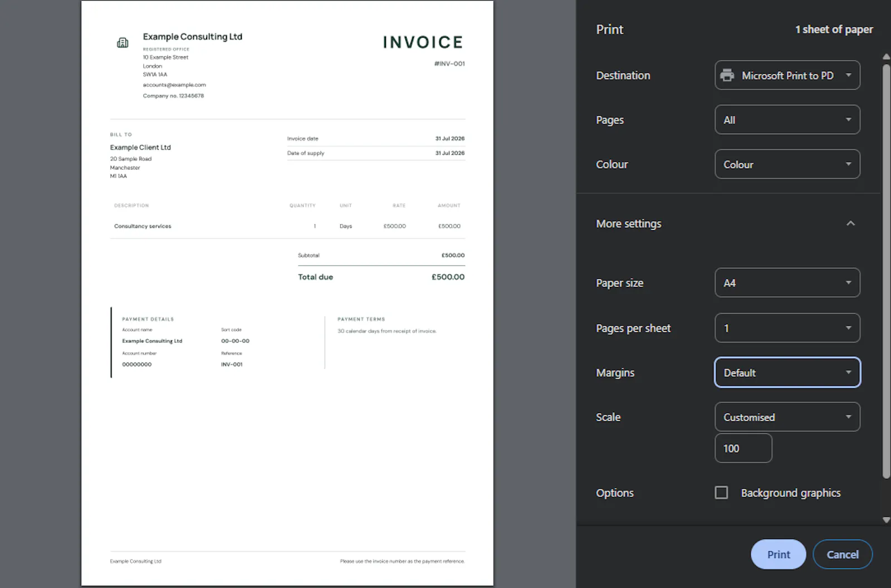
Task: Enable the Background graphics checkbox
Action: click(x=721, y=493)
